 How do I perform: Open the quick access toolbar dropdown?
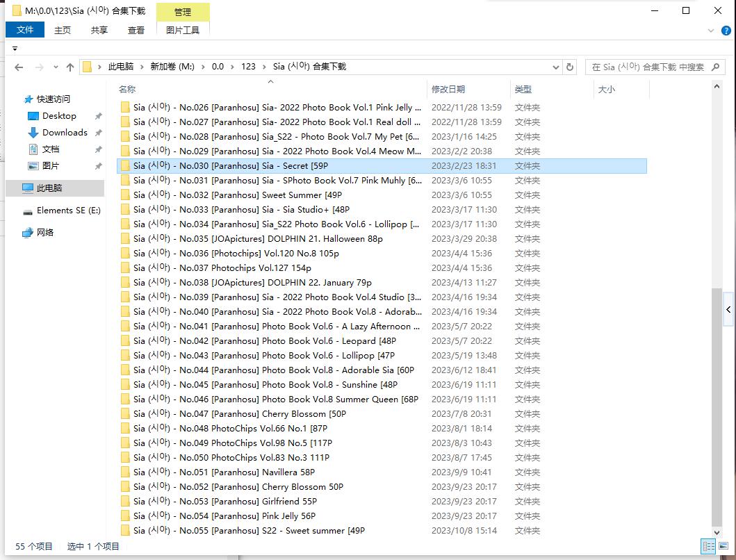click(x=15, y=49)
